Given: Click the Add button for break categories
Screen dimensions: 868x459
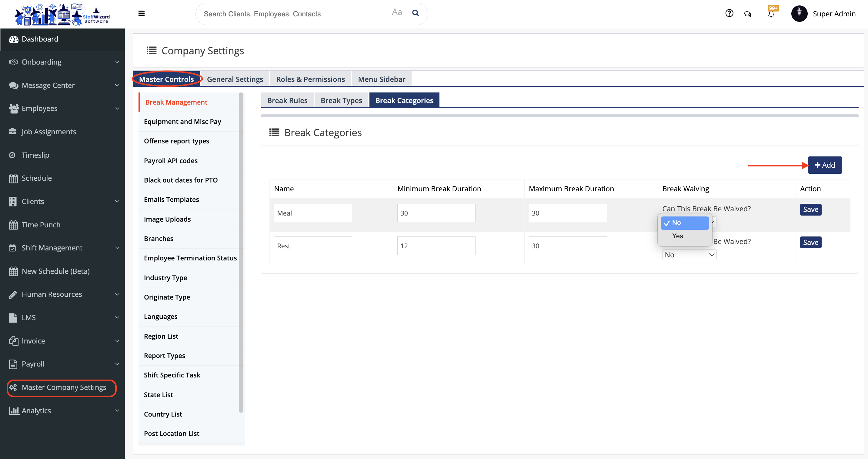Looking at the screenshot, I should (x=825, y=165).
